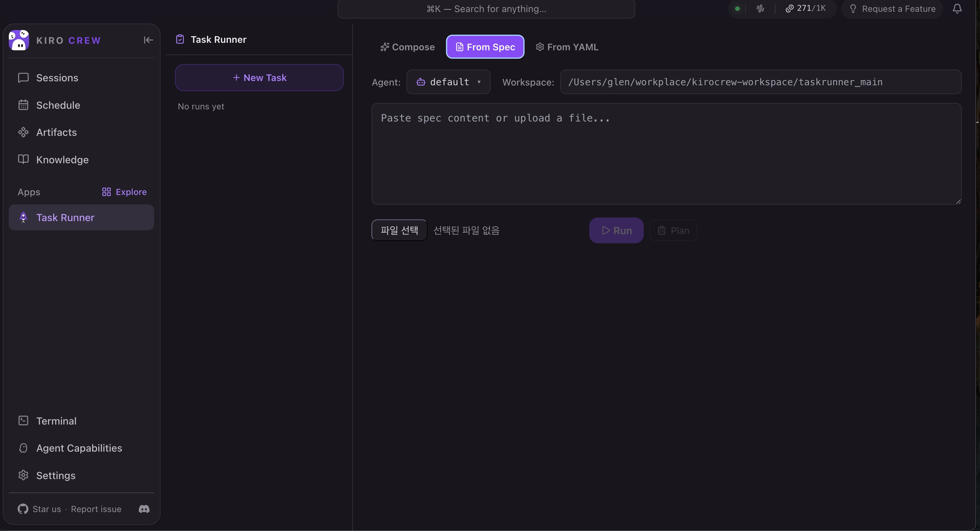The height and width of the screenshot is (531, 980).
Task: Select the From Spec tab
Action: [485, 47]
